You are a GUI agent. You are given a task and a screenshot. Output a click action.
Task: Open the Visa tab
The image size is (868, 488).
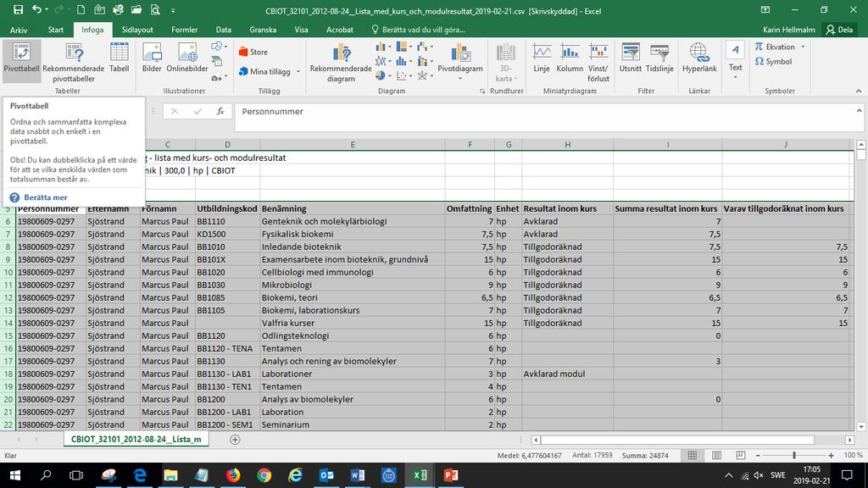301,30
